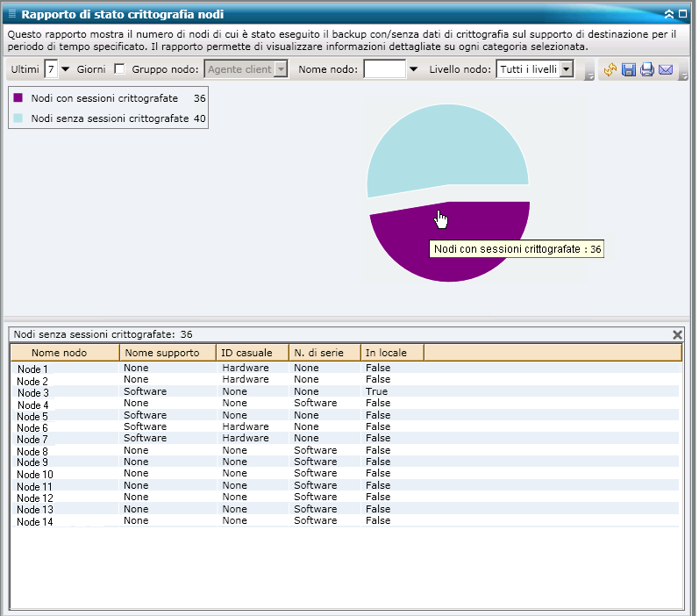Sort by the Nome nodo column header
The width and height of the screenshot is (699, 616).
tap(64, 353)
